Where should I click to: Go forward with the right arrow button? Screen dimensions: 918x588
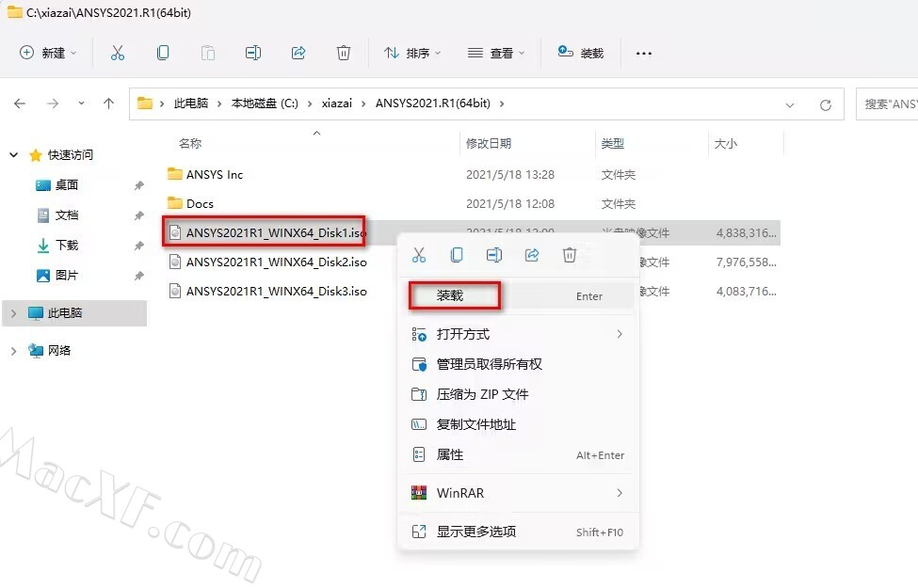[x=53, y=103]
